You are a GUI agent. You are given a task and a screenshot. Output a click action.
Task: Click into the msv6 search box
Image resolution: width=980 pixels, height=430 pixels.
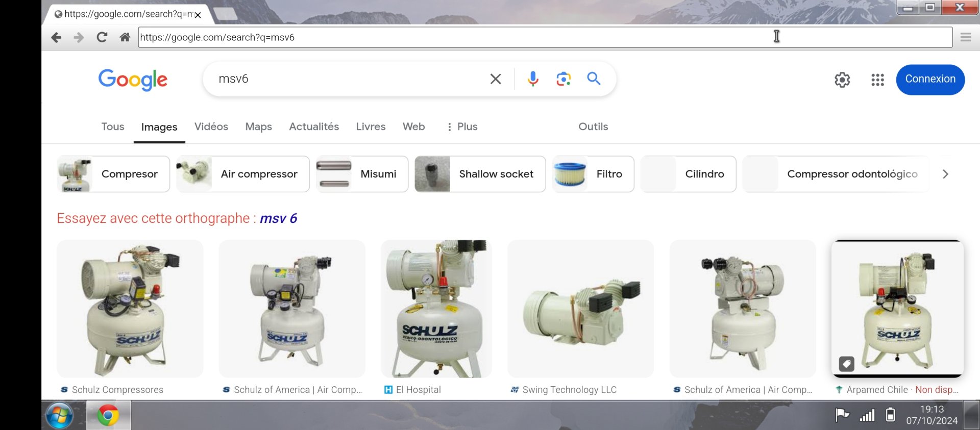coord(347,79)
